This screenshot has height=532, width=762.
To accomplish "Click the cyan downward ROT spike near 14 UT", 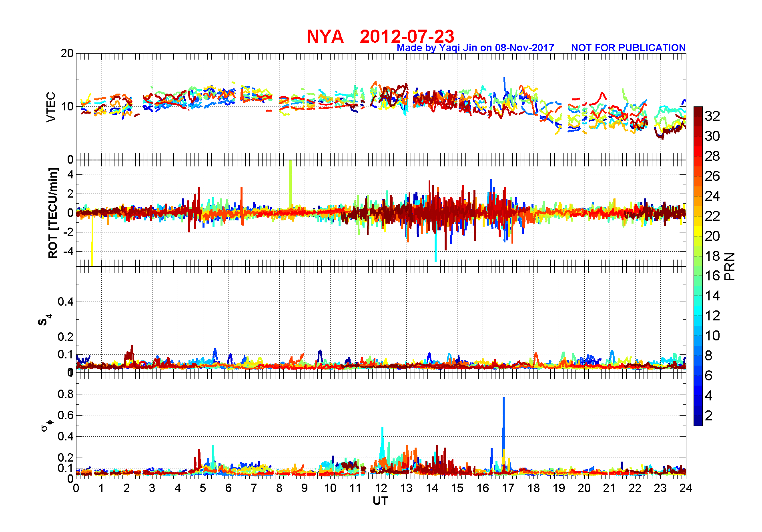I will point(435,246).
